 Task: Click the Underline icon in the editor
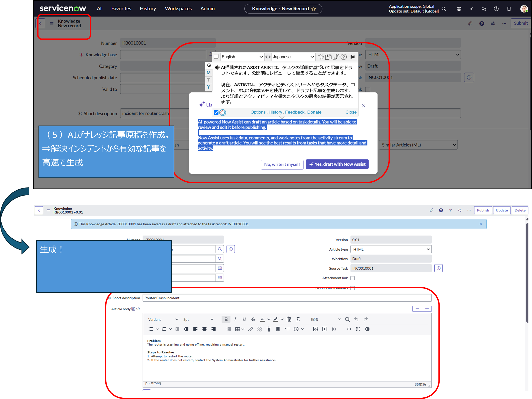[x=244, y=319]
